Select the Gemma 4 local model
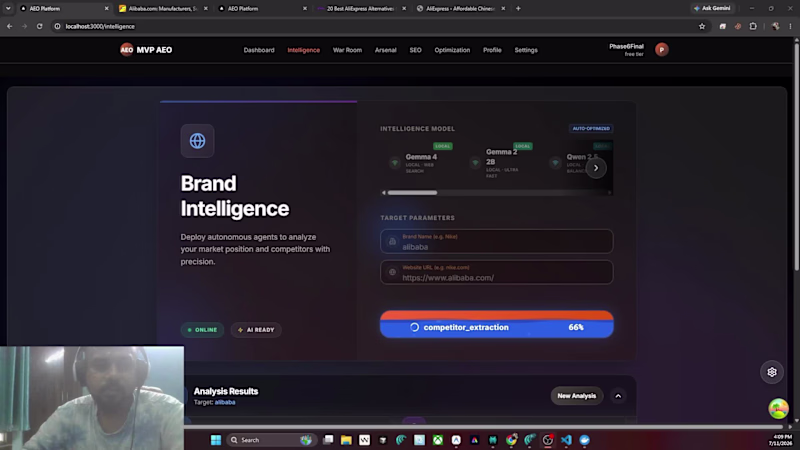 (422, 162)
